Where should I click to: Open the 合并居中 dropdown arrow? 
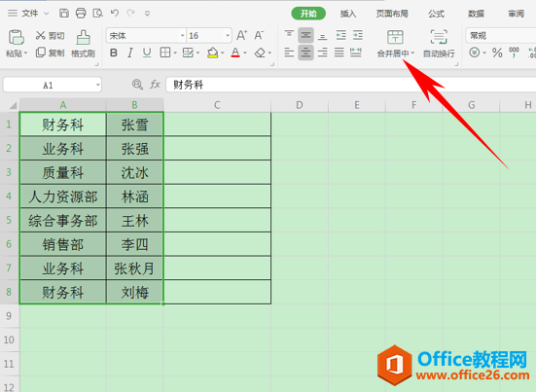412,53
